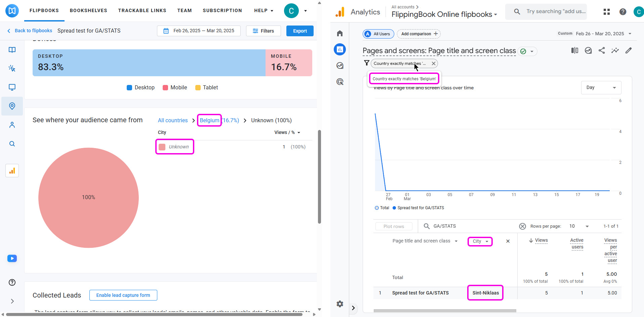Open the search magnifier icon in FlippingBook sidebar
Screen dimensions: 644x317
(x=12, y=144)
